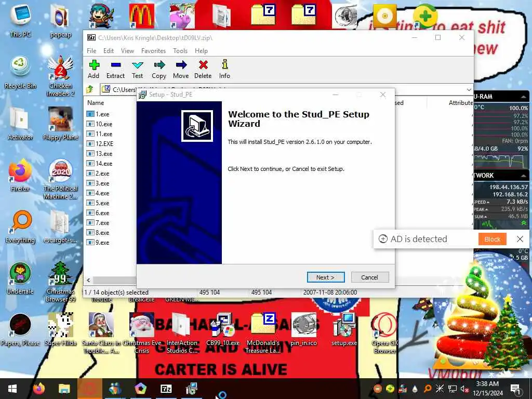
Task: Select the Activator desktop icon
Action: 20,124
